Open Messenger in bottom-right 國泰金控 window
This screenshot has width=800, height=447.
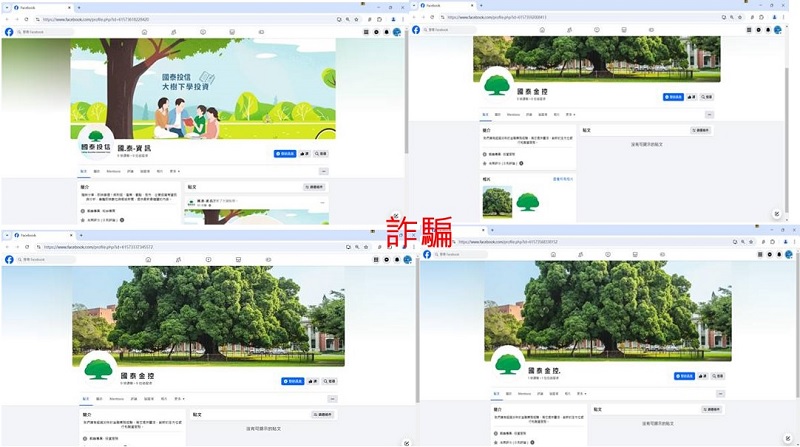pyautogui.click(x=769, y=254)
